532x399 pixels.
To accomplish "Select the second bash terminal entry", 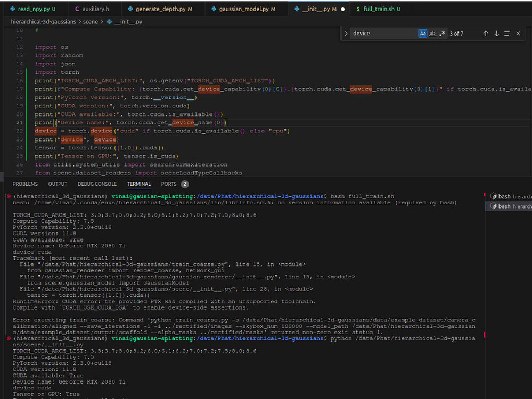I will tap(508, 206).
